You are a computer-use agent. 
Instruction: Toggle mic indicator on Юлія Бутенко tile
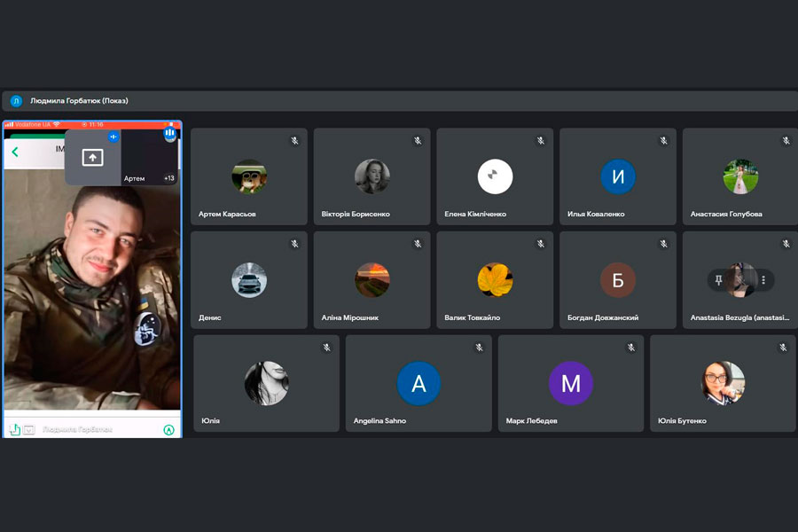784,348
